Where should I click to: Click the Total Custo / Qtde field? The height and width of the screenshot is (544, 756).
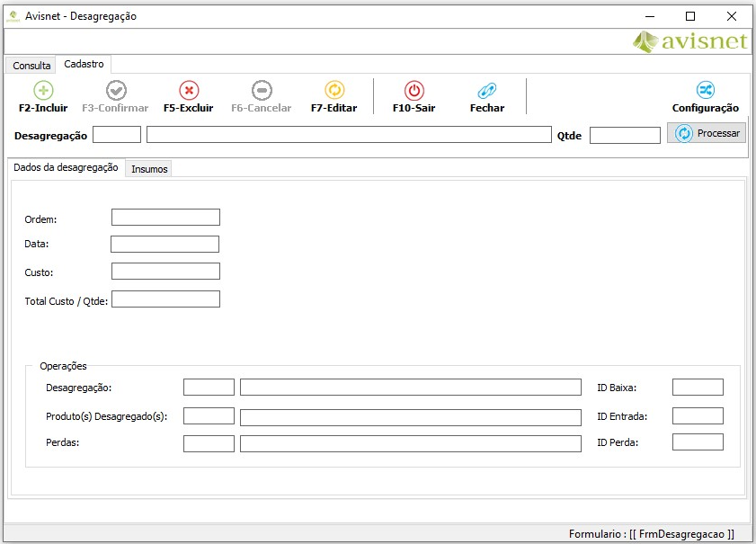tap(165, 299)
